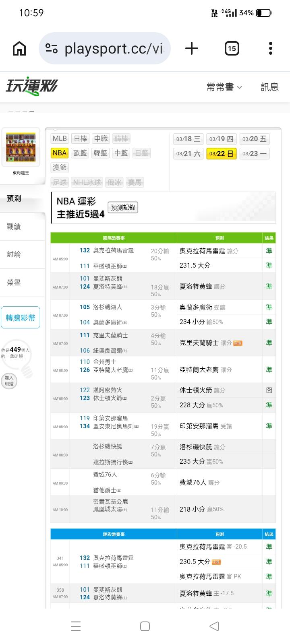Click 費城76人 讓分 prediction
The width and height of the screenshot is (290, 644).
(x=199, y=482)
